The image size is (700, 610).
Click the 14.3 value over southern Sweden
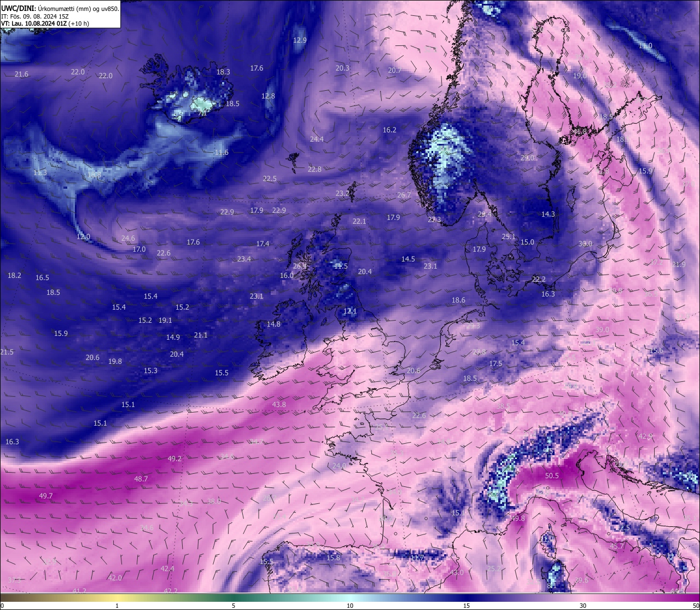pos(548,214)
